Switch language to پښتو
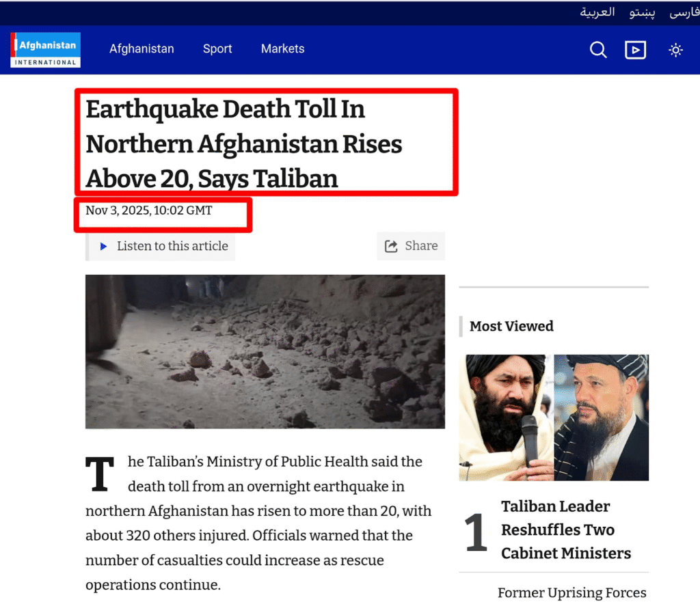The height and width of the screenshot is (602, 700). point(643,12)
